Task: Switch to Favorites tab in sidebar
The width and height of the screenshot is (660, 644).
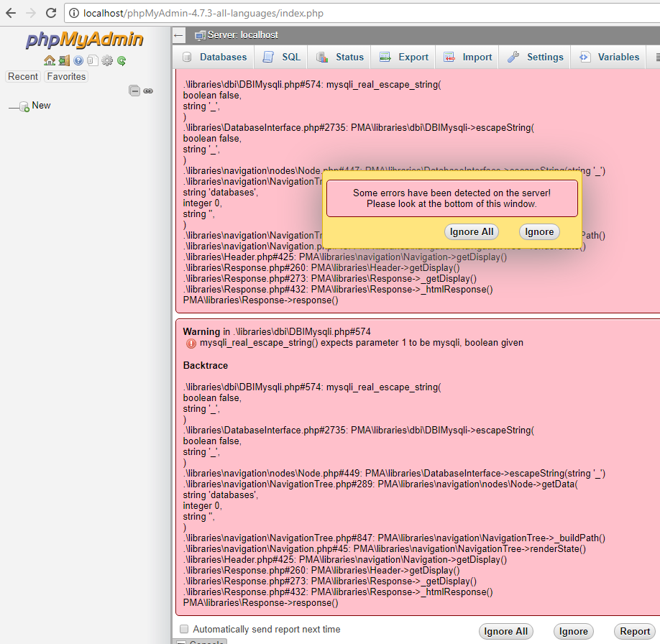Action: pos(67,77)
